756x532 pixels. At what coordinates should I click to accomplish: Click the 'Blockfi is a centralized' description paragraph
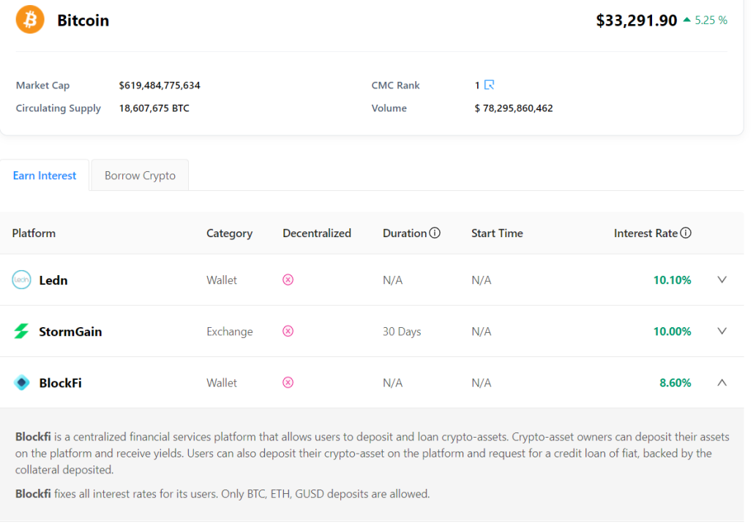373,453
